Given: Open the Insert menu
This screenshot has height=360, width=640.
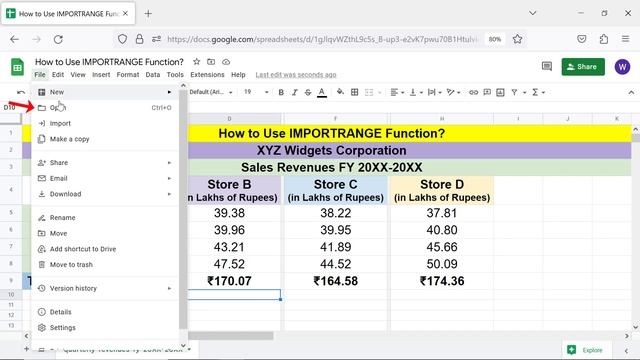Looking at the screenshot, I should tap(101, 75).
